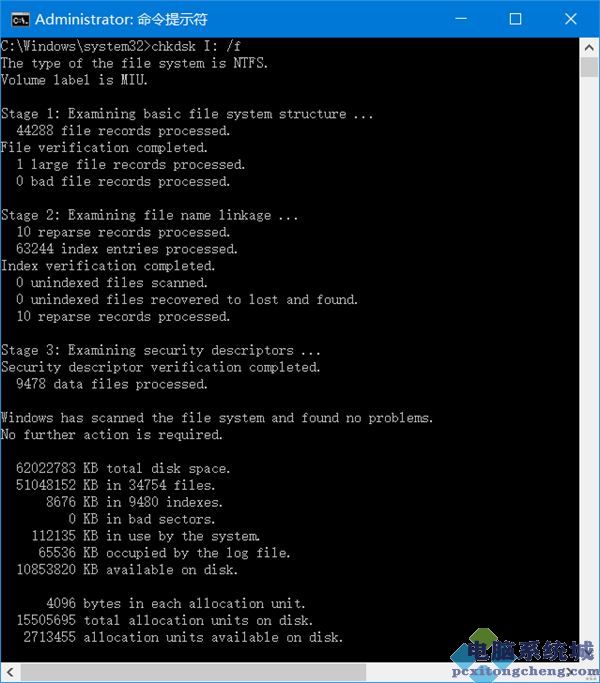Click horizontal scrollbar track right of thumb
The image size is (600, 683).
click(x=407, y=672)
